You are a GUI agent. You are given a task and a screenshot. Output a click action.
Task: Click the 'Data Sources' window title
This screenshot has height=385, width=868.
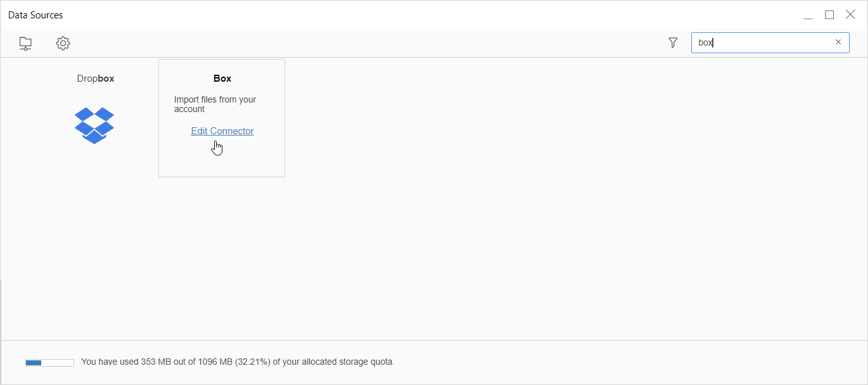(35, 15)
